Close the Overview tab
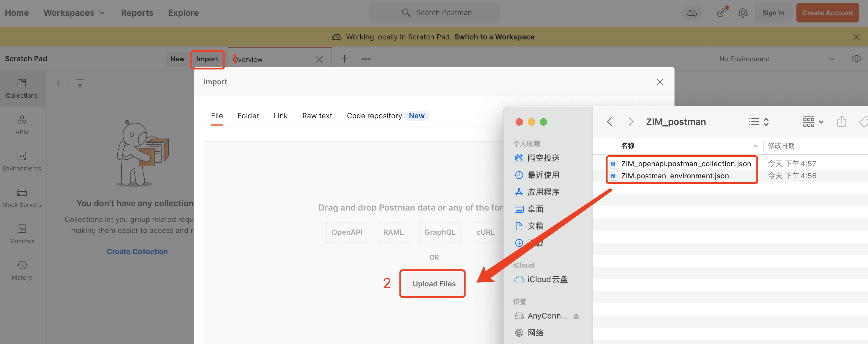The width and height of the screenshot is (868, 344). tap(320, 60)
